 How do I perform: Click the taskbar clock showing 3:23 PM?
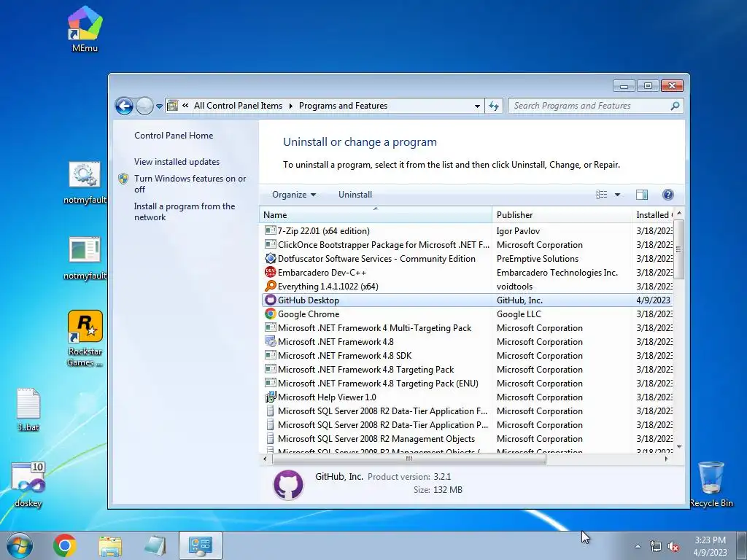pos(710,546)
